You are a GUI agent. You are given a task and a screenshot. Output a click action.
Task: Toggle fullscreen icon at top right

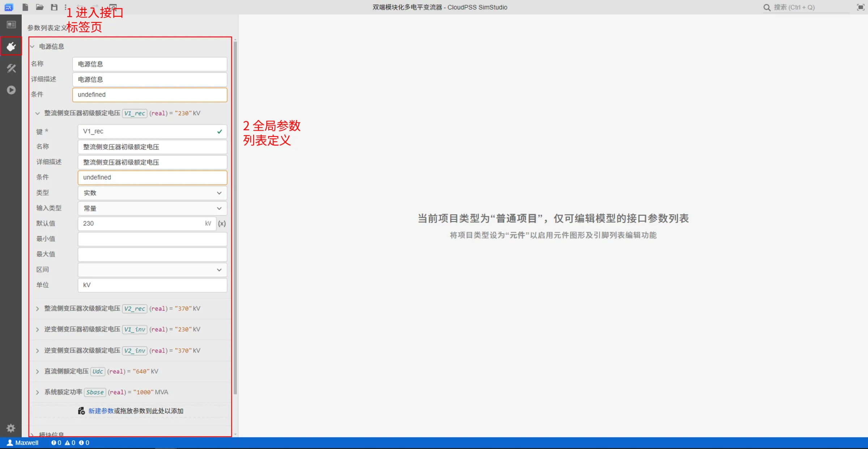(860, 7)
